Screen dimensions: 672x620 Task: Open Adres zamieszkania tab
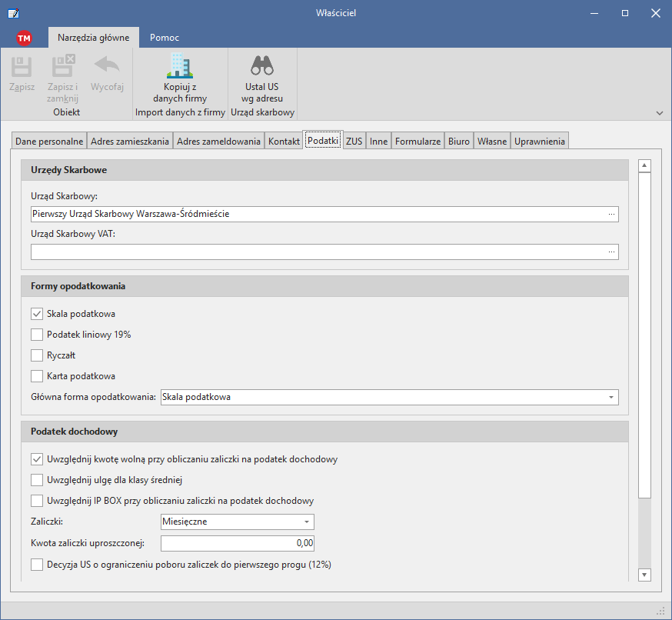point(130,141)
